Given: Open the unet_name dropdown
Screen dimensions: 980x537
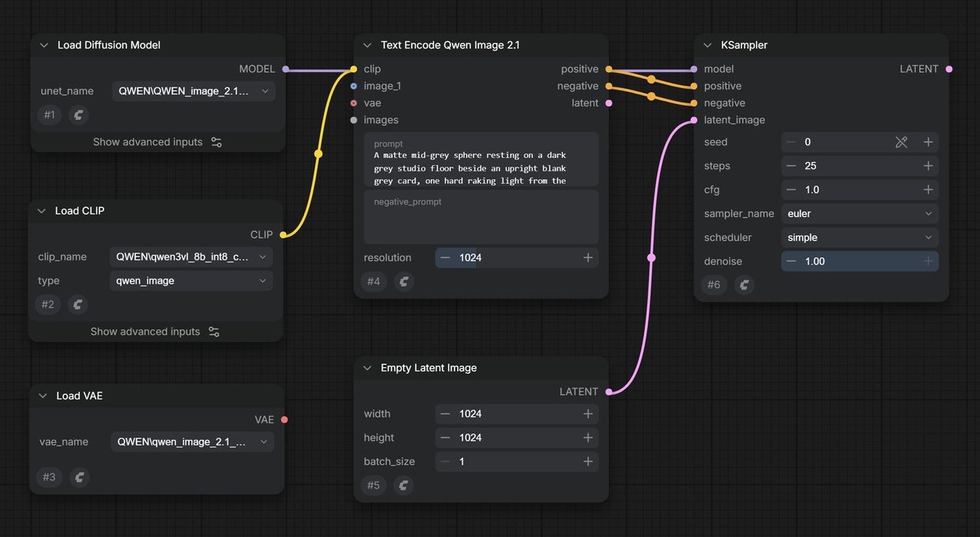Looking at the screenshot, I should tap(194, 91).
